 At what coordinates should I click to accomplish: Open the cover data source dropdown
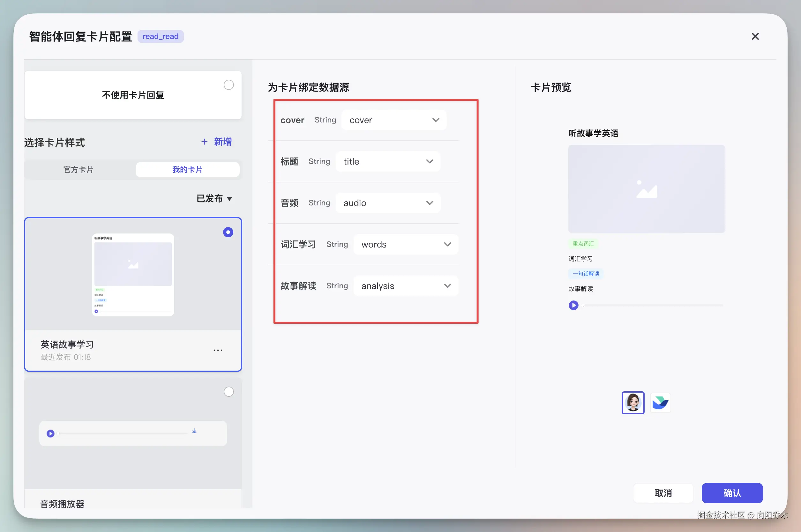[x=394, y=120]
